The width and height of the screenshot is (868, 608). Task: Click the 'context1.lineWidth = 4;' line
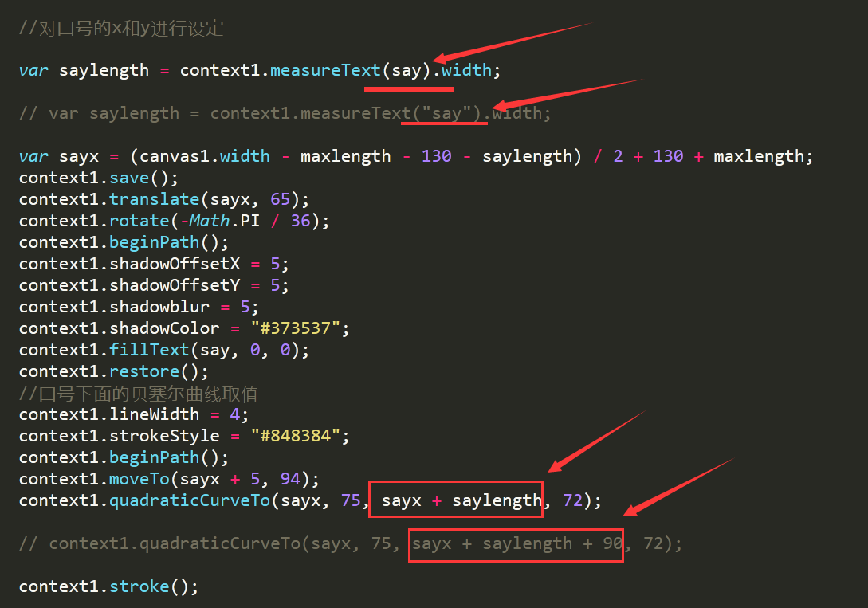pyautogui.click(x=133, y=414)
